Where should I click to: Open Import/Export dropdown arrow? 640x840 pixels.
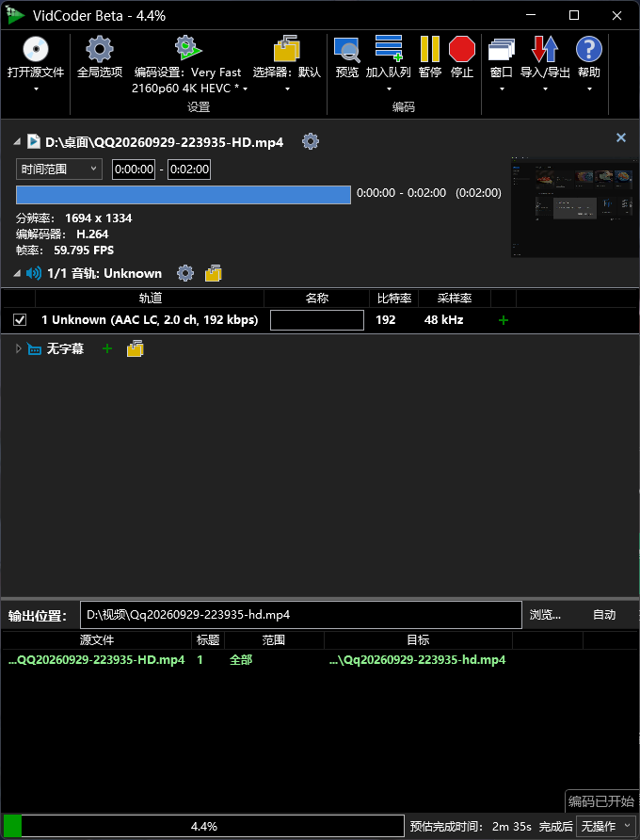pyautogui.click(x=545, y=89)
